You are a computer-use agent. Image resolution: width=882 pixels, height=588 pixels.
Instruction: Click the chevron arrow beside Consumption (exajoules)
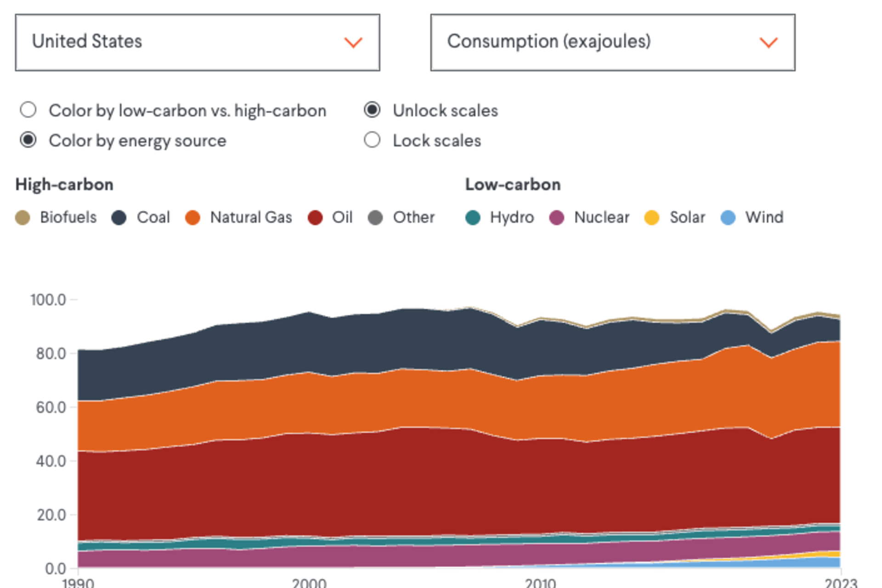tap(768, 42)
